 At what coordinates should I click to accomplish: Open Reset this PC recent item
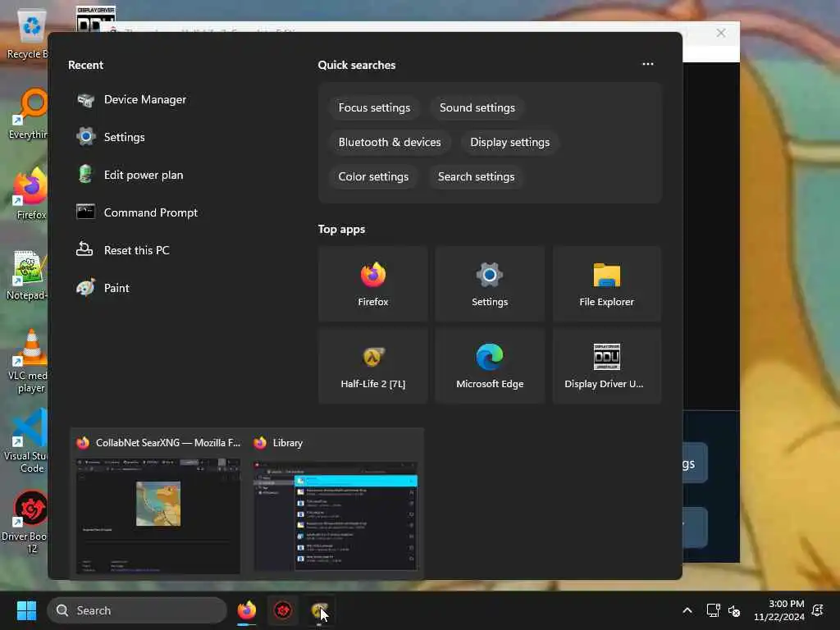click(123, 250)
